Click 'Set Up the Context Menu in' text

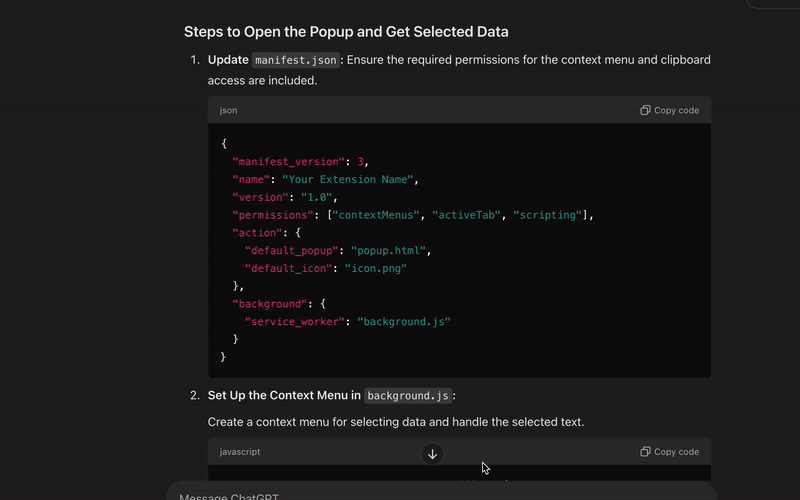pyautogui.click(x=284, y=395)
